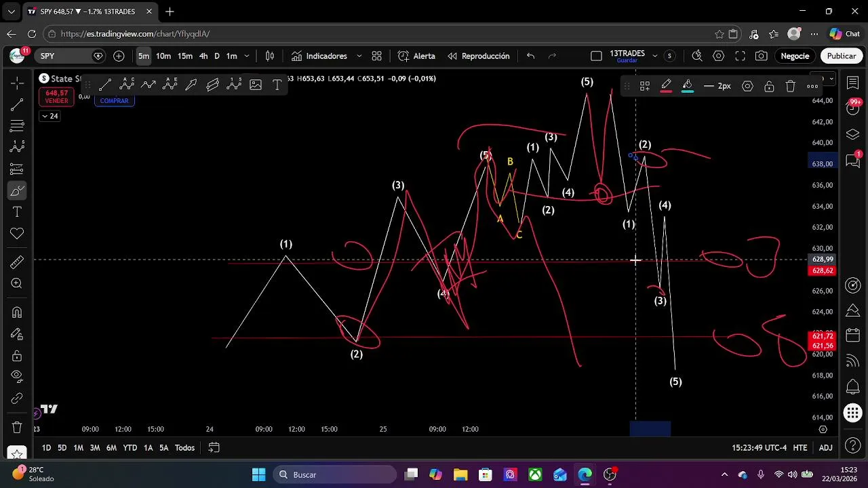Open the Fibonacci tools group in sidebar

click(17, 126)
